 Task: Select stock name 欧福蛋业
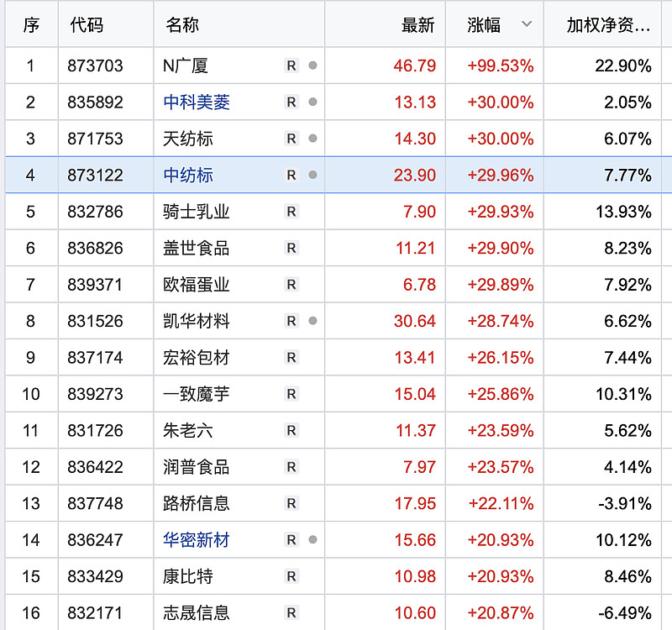pos(197,284)
